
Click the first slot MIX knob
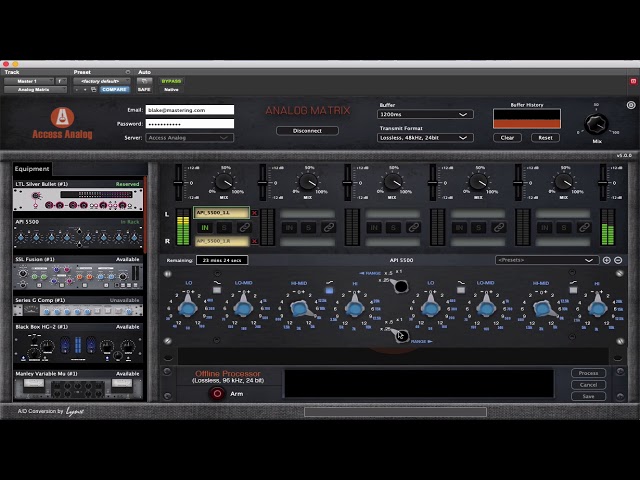point(224,181)
